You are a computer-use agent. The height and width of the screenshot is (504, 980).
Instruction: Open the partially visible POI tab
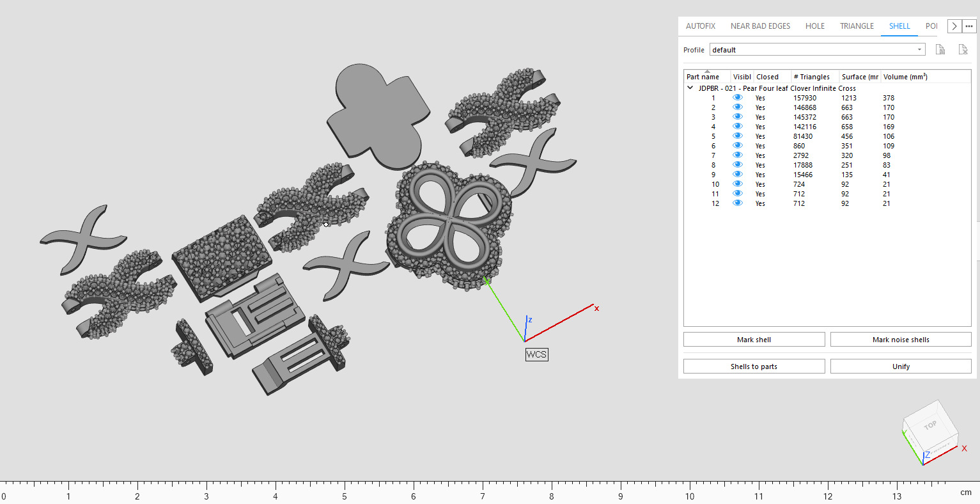(x=931, y=26)
